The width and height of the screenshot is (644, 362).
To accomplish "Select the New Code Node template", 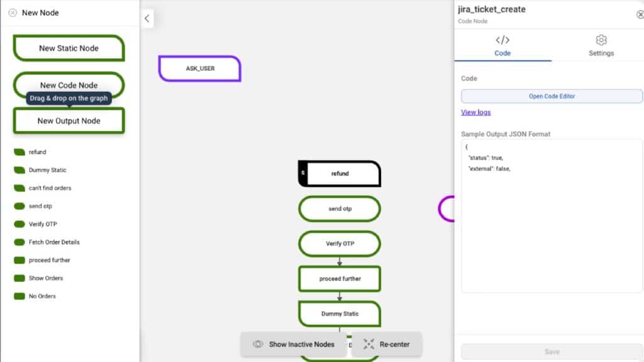I will pyautogui.click(x=69, y=85).
